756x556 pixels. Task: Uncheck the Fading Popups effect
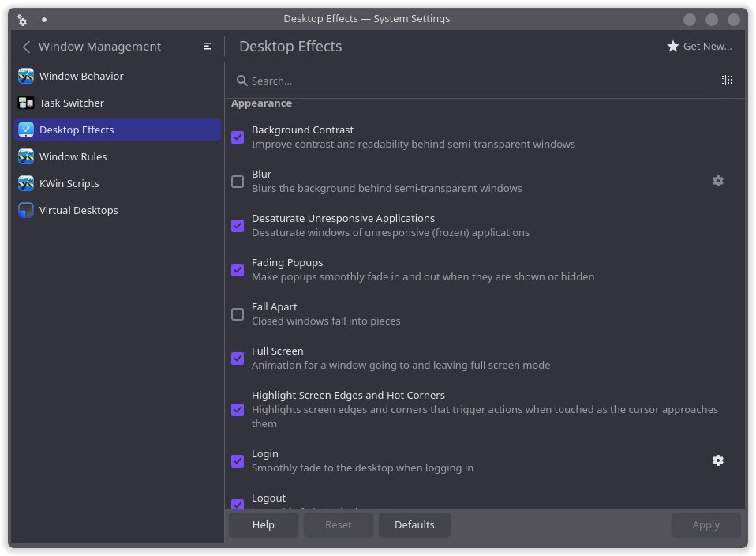[x=238, y=270]
